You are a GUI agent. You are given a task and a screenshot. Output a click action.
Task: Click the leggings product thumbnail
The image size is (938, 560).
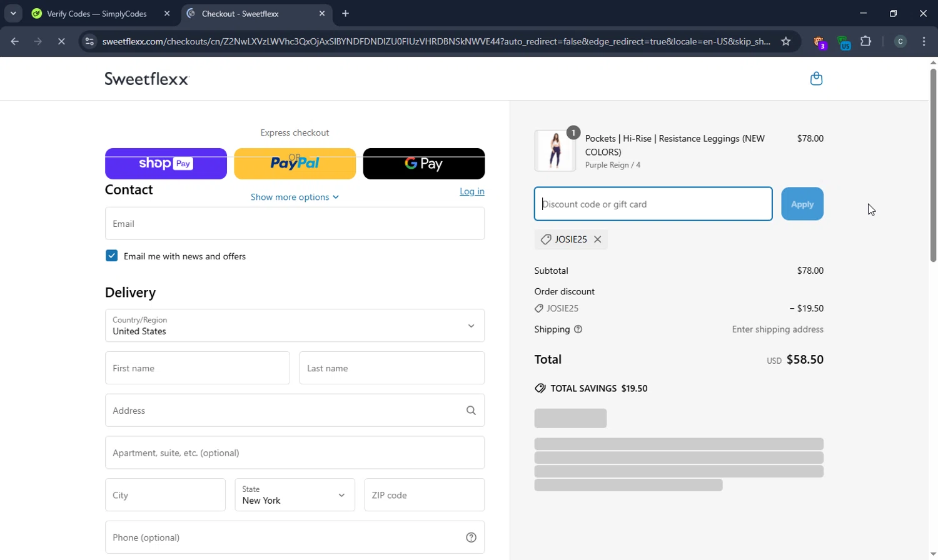pos(555,151)
